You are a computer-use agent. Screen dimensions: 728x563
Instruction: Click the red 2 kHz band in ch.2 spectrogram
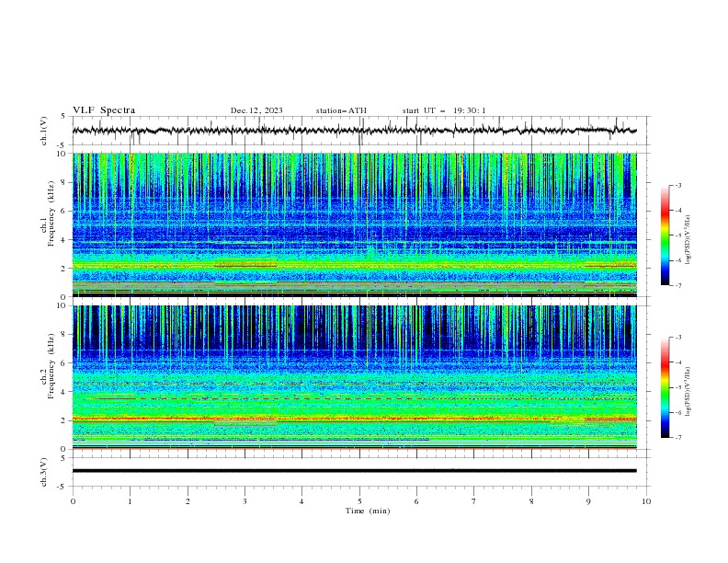[355, 419]
